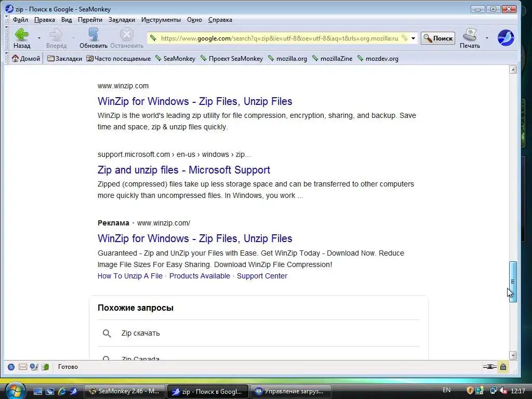Open the mozilla.org bookmark

click(x=288, y=58)
